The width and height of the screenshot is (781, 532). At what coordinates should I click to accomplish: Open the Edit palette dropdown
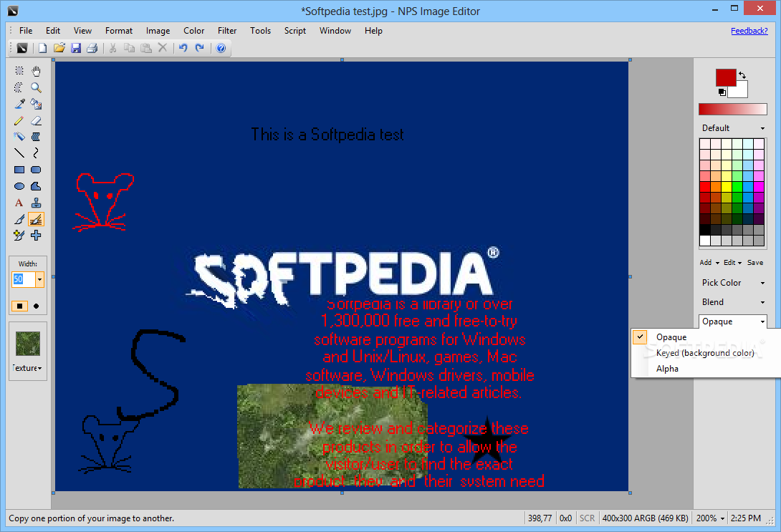733,262
